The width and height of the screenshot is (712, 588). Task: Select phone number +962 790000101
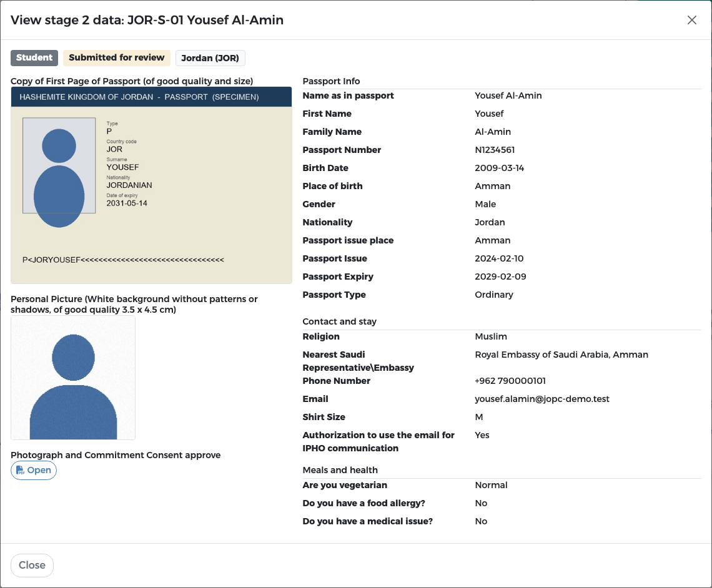(510, 381)
